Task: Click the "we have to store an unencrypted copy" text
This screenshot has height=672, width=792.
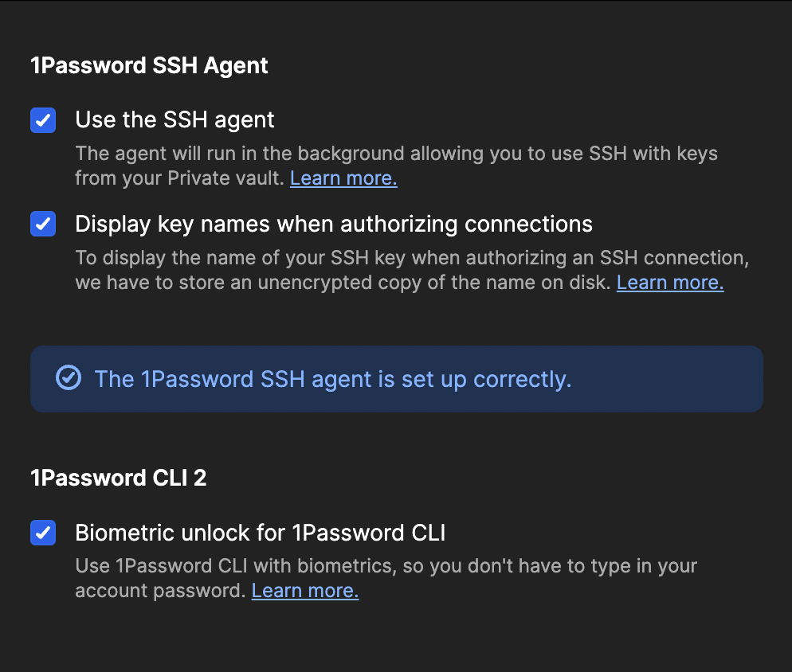Action: (x=343, y=283)
